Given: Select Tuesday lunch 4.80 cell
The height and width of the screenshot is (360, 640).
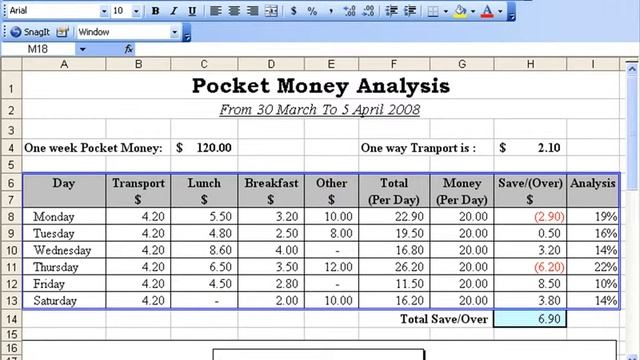Looking at the screenshot, I should [204, 233].
